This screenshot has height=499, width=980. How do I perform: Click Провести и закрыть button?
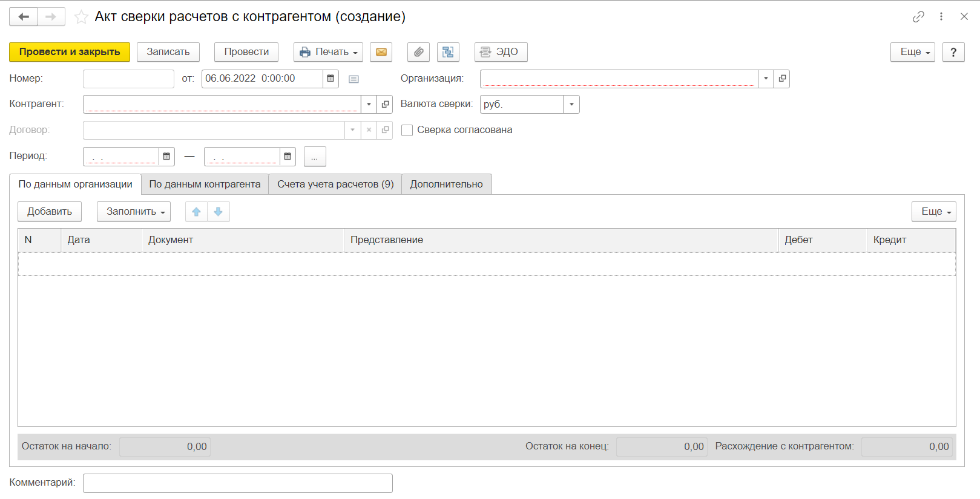[x=70, y=52]
